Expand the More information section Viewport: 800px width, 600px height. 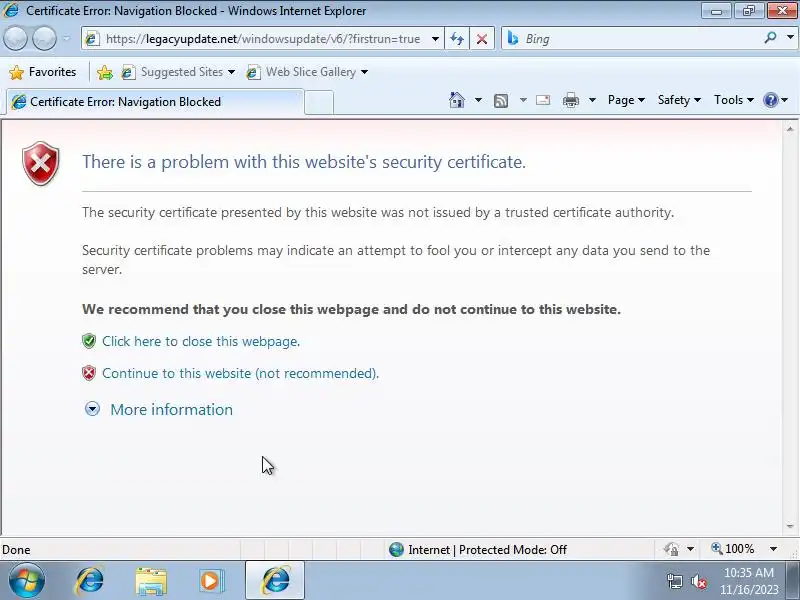(158, 409)
